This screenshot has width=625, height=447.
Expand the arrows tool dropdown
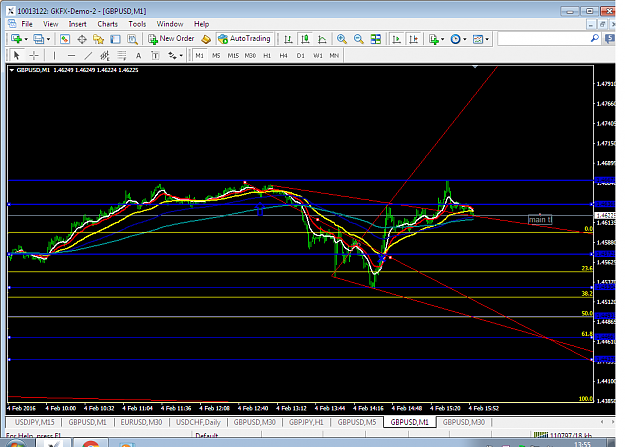(x=181, y=55)
